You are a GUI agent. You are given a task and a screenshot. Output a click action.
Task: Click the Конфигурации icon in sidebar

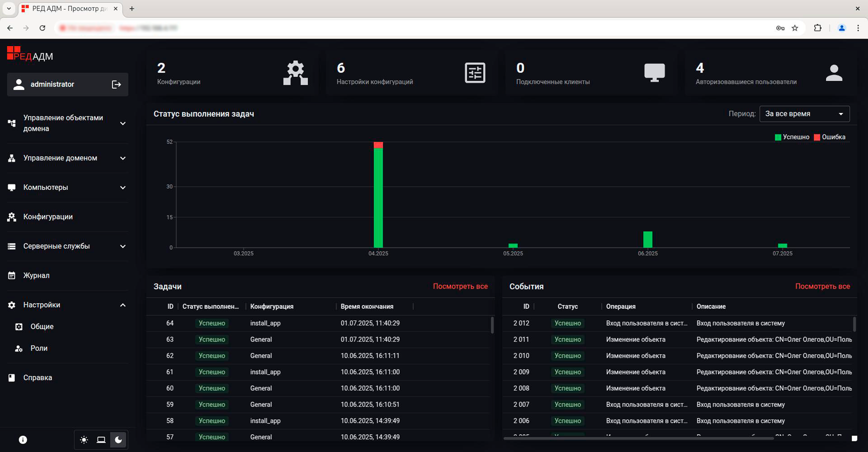[12, 217]
